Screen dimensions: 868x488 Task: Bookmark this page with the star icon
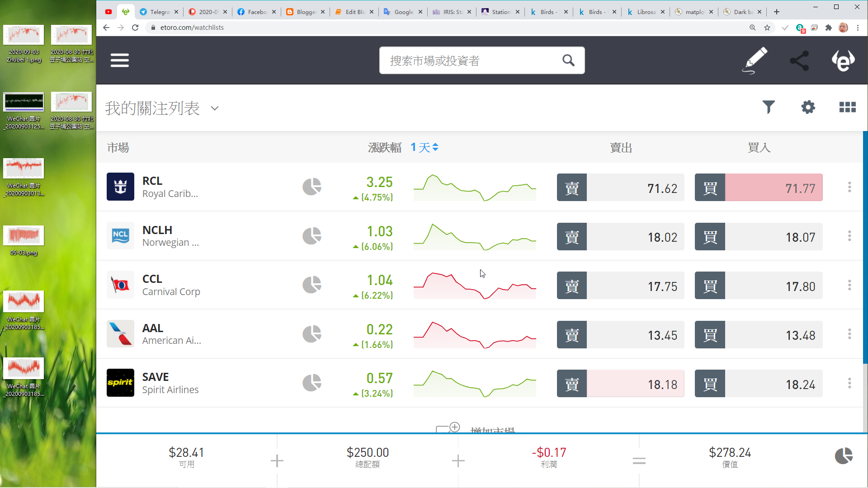point(767,28)
